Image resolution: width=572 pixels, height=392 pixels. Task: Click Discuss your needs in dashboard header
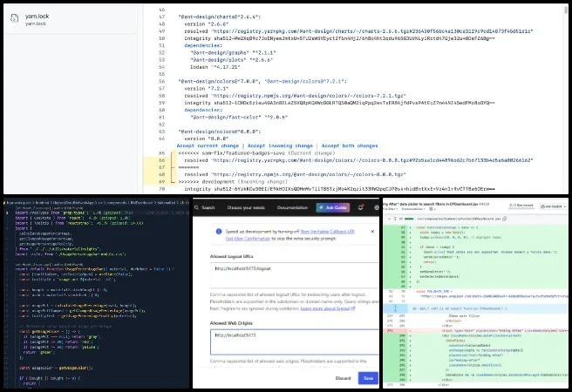coord(246,207)
